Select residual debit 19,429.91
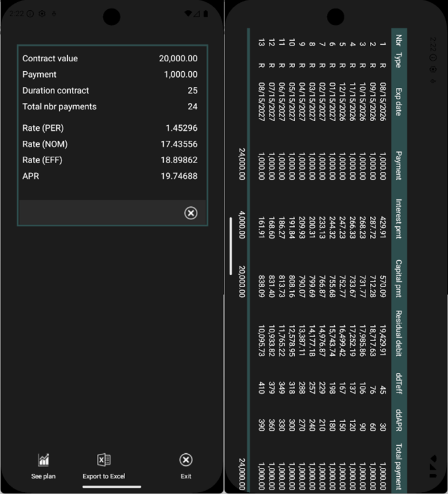The height and width of the screenshot is (494, 448). click(x=383, y=341)
